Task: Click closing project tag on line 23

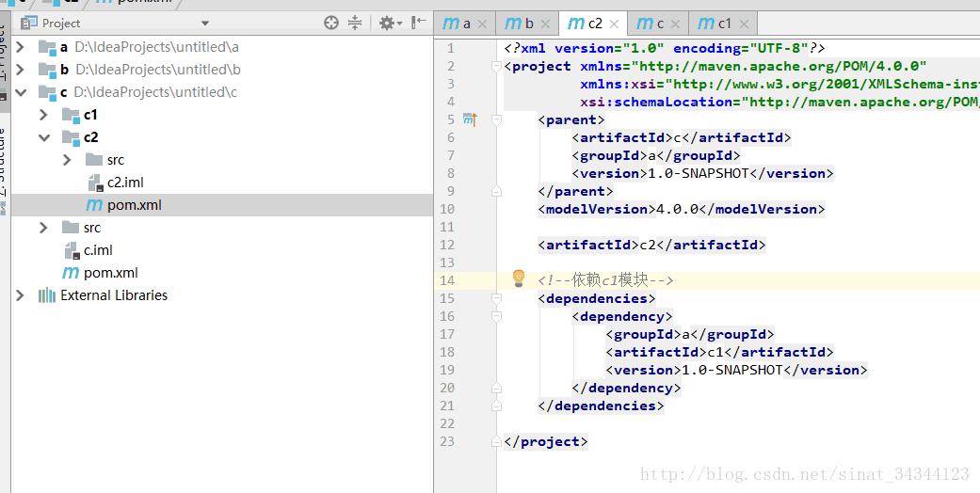Action: [x=546, y=442]
